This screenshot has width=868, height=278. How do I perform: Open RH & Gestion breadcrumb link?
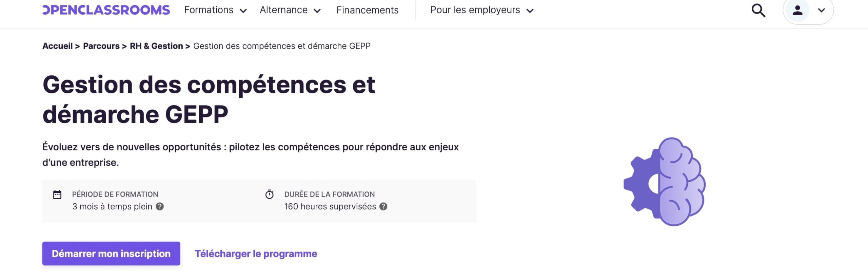(x=156, y=46)
